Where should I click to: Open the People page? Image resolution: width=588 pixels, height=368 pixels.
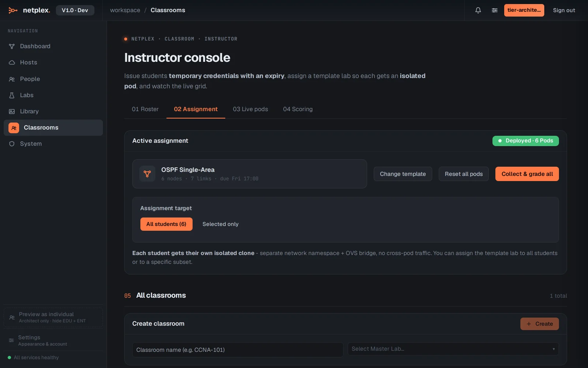click(53, 79)
